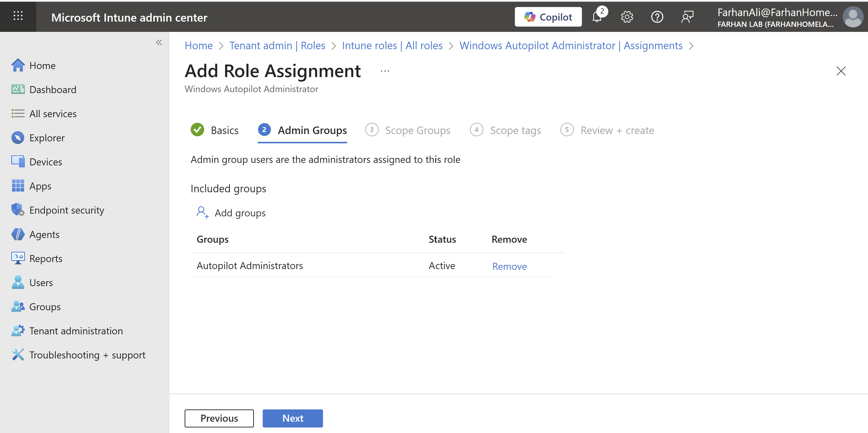Image resolution: width=868 pixels, height=433 pixels.
Task: Open the app launcher waffle icon
Action: point(18,16)
